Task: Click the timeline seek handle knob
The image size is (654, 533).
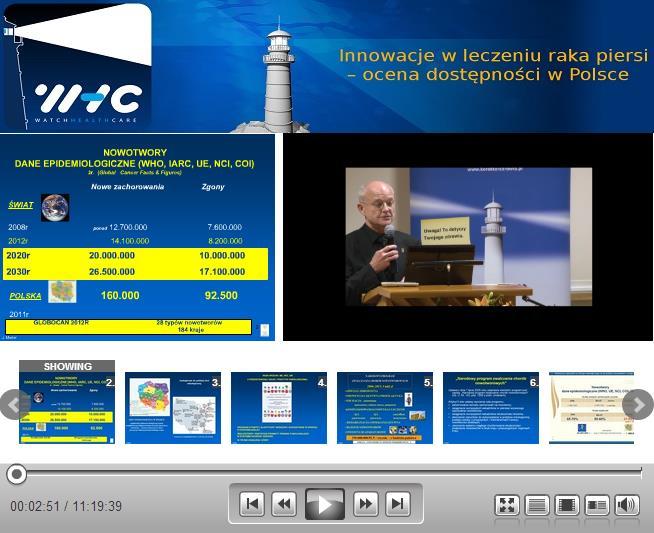Action: pyautogui.click(x=17, y=474)
